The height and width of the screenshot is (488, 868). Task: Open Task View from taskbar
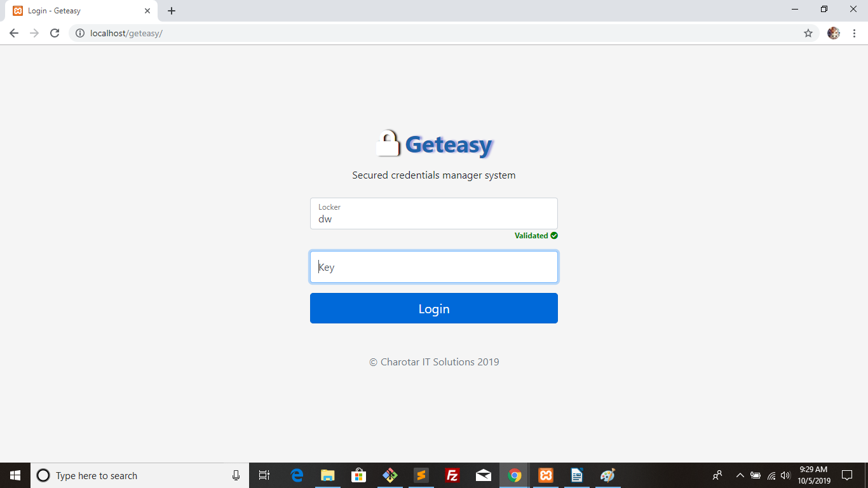(x=264, y=475)
